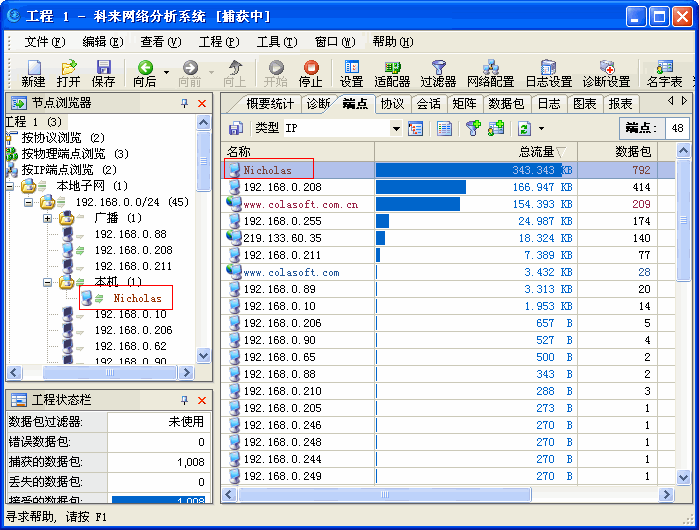Click the tree view icon after the type combo
Viewport: 699px width, 530px height.
pos(415,128)
